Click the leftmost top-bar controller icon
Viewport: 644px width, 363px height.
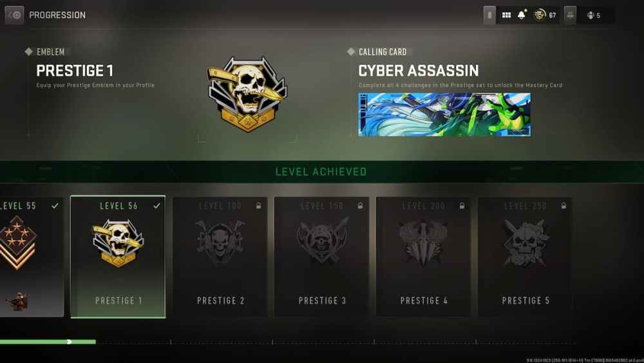point(489,15)
